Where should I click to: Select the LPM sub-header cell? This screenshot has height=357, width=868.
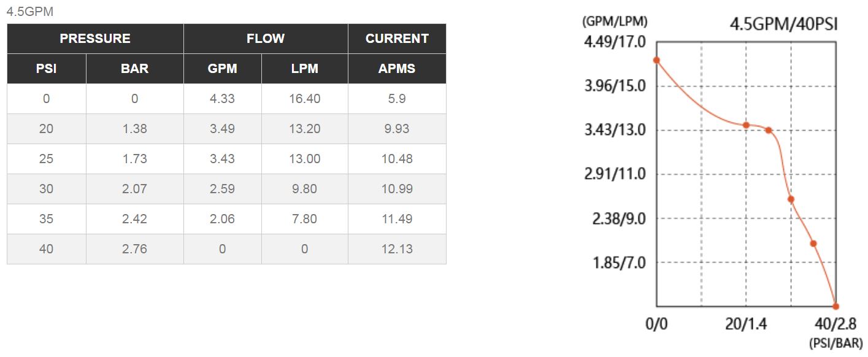(x=305, y=69)
